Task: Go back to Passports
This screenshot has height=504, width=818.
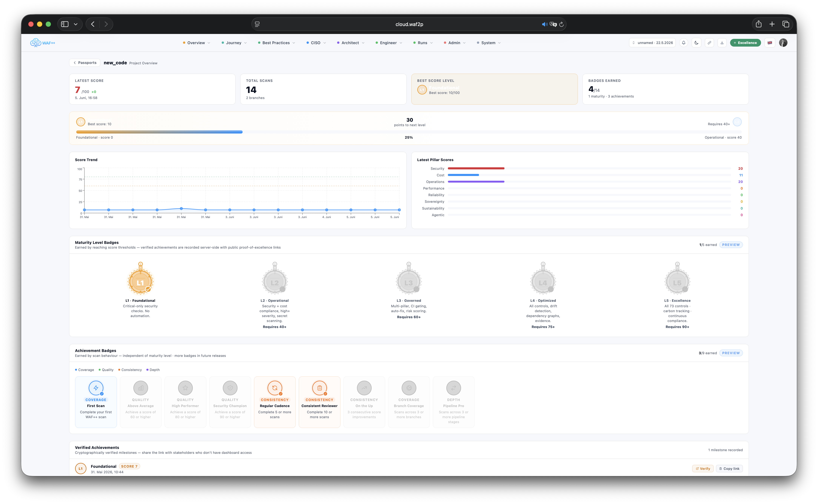Action: (x=85, y=63)
